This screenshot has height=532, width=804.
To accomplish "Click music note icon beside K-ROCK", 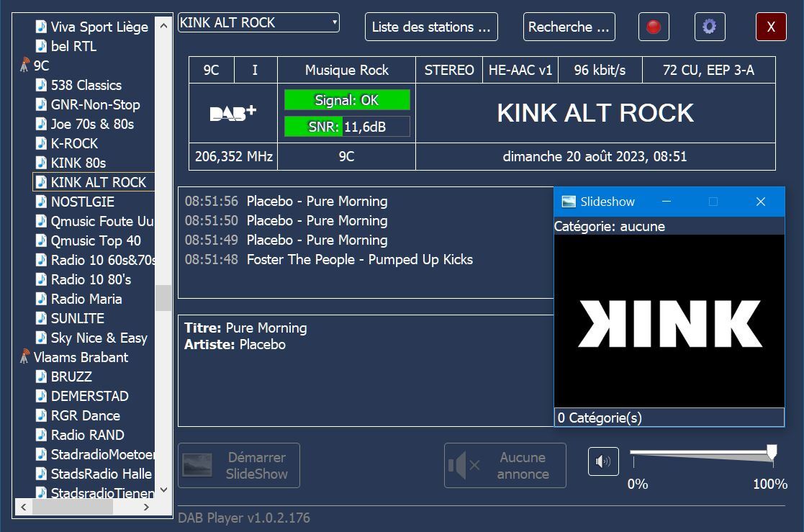I will point(41,143).
